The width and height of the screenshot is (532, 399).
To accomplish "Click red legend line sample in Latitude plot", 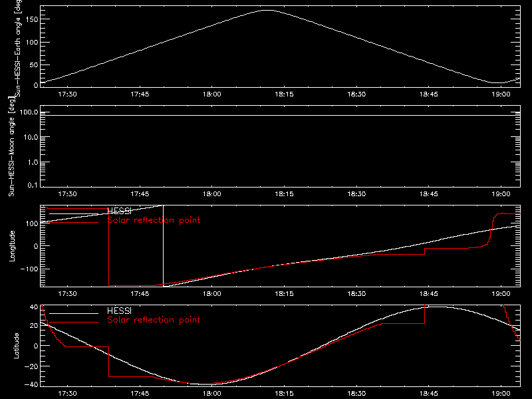I will [x=74, y=322].
